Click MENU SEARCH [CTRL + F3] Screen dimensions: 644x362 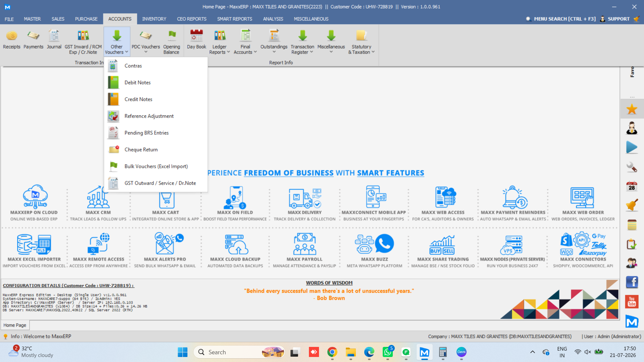pyautogui.click(x=561, y=19)
